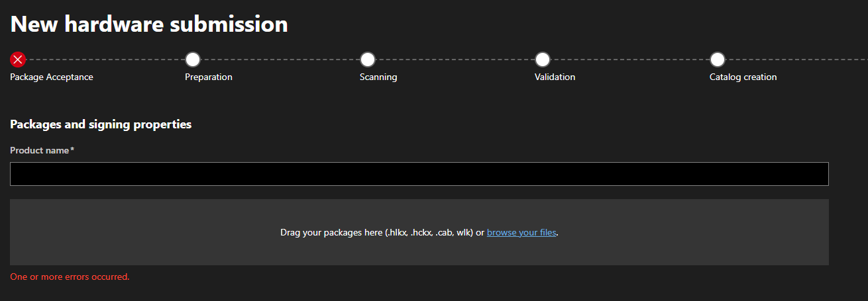Click the Package Acceptance step label
The image size is (868, 301).
pos(52,77)
